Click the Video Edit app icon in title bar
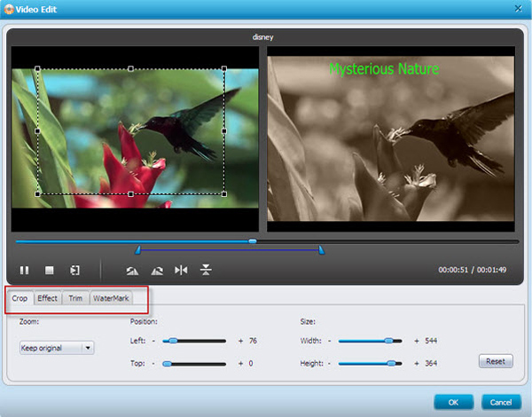The image size is (532, 417). tap(9, 9)
